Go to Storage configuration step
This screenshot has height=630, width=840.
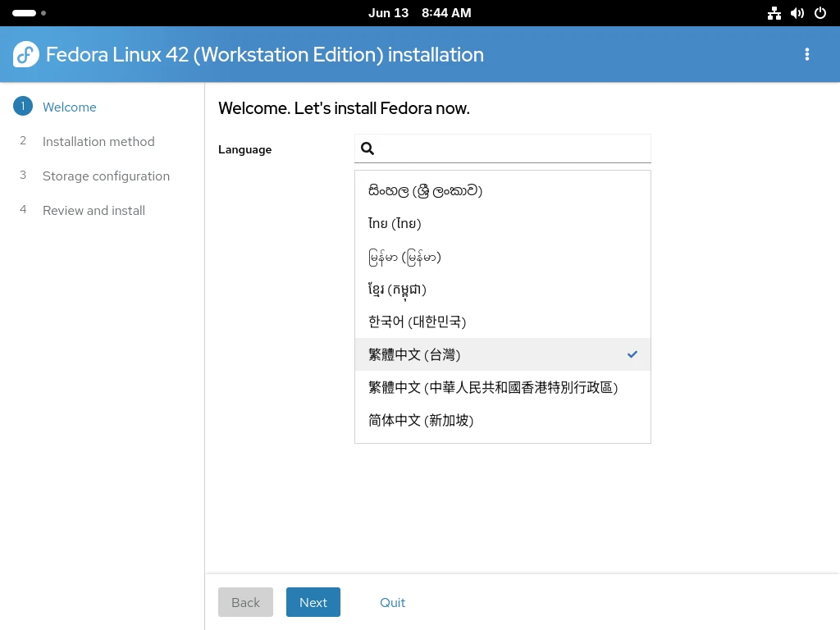[106, 176]
